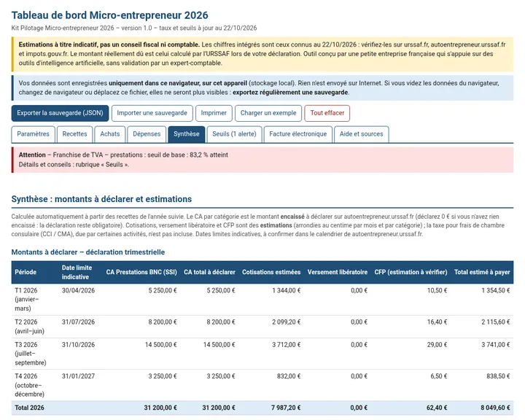Click the Total estimé à payer header
This screenshot has height=420, width=525.
tap(482, 272)
